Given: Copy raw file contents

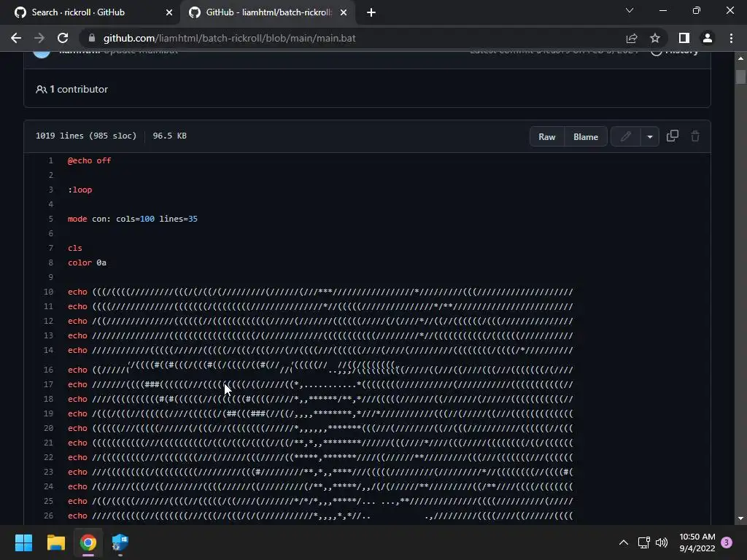Looking at the screenshot, I should click(672, 136).
